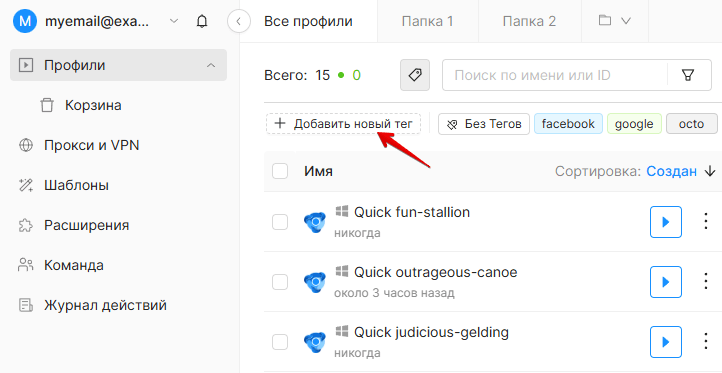Switch to the Папка 2 tab

[530, 21]
